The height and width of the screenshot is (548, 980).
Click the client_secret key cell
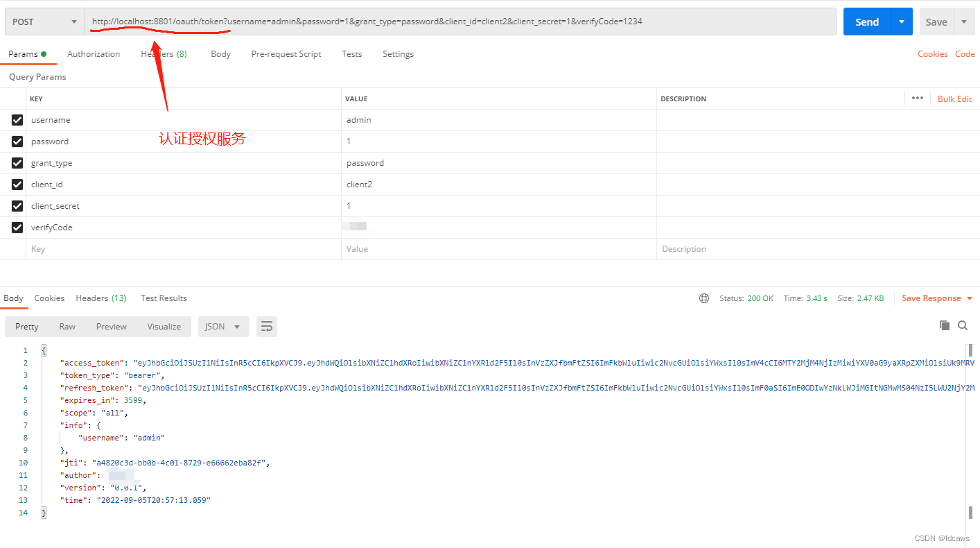(184, 206)
